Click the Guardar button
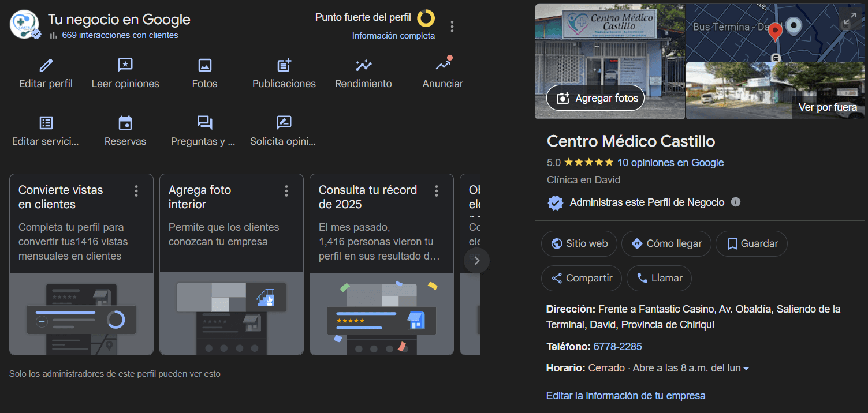This screenshot has height=413, width=868. (751, 243)
